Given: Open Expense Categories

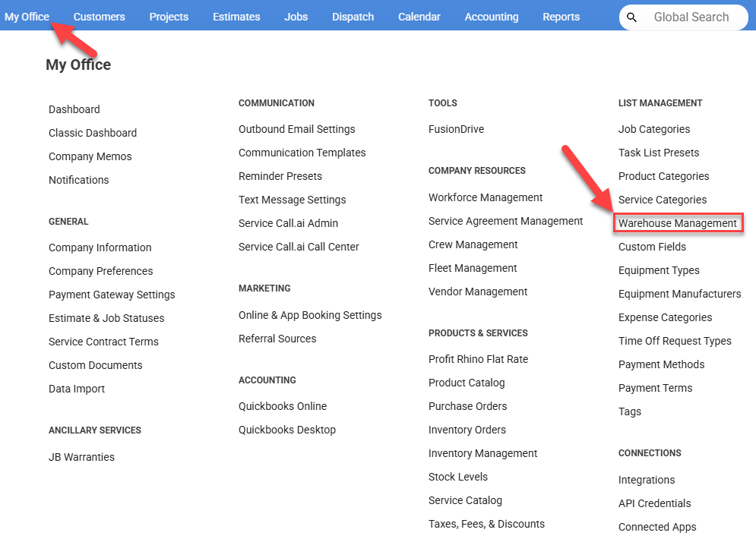Looking at the screenshot, I should coord(666,318).
